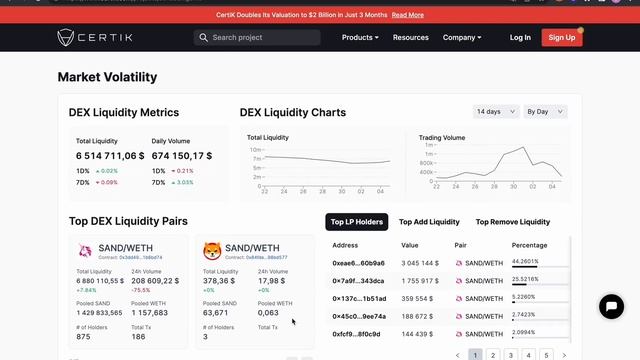The width and height of the screenshot is (640, 360).
Task: Go to previous page arrow in pagination
Action: (x=458, y=356)
